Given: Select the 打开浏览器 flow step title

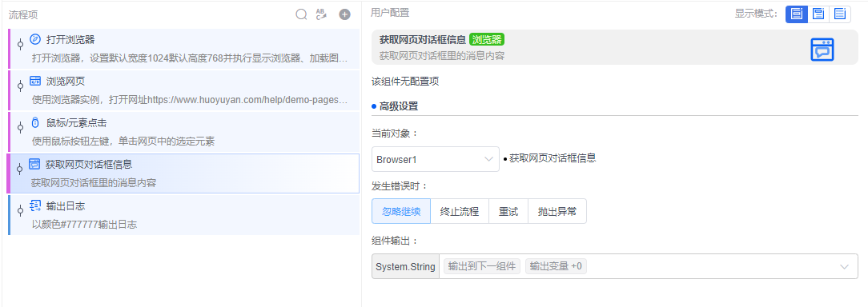Looking at the screenshot, I should [x=70, y=40].
